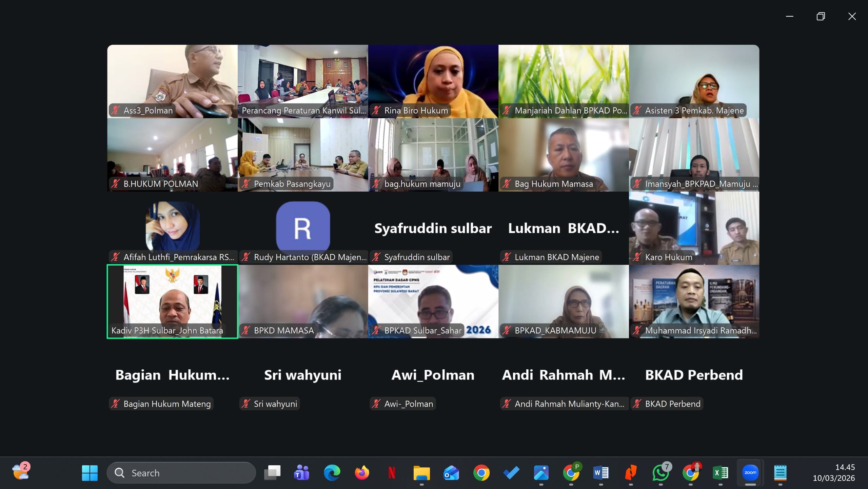Open Excel from the taskbar

click(720, 473)
